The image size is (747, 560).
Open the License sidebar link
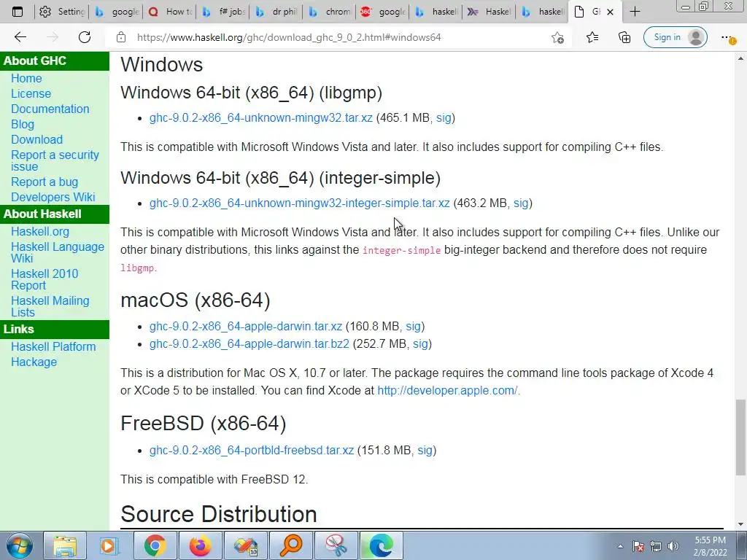pos(31,93)
